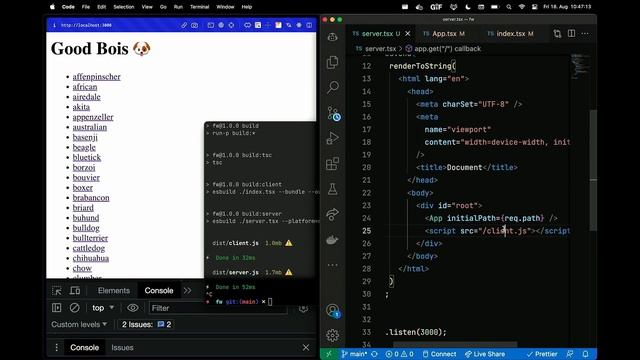Image resolution: width=640 pixels, height=360 pixels.
Task: Click the 2 Issues badge
Action: coord(146,324)
